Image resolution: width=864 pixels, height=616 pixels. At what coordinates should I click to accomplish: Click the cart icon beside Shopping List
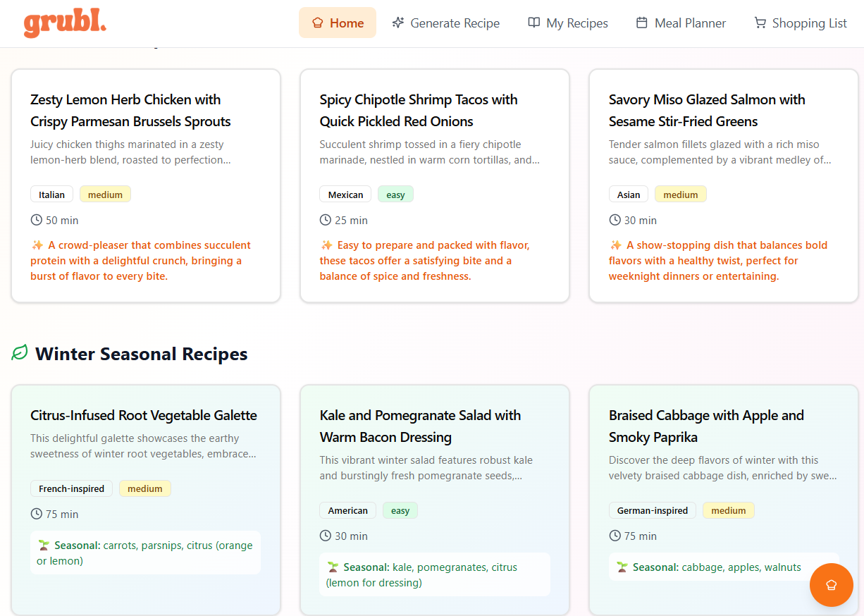(760, 23)
